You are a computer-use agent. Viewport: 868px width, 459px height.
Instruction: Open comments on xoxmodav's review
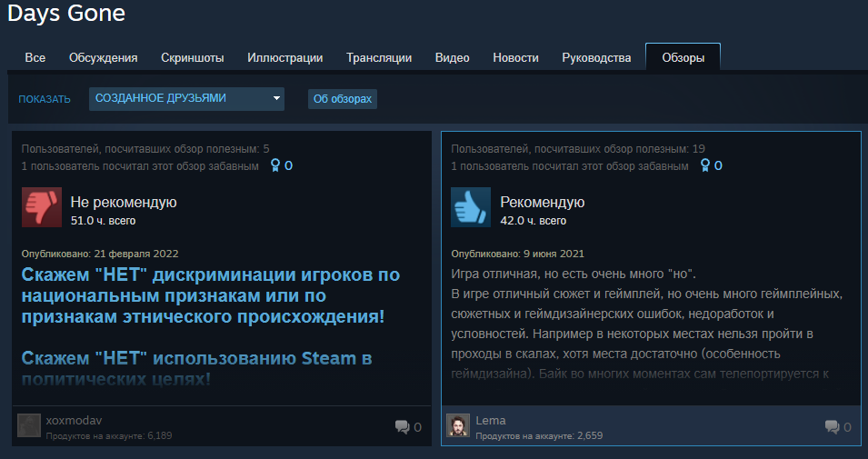[x=408, y=427]
